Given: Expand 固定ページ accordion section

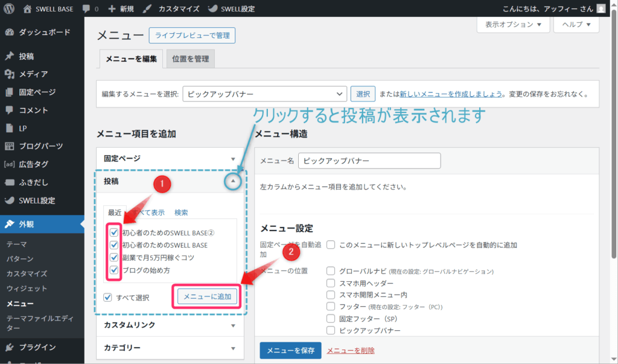Looking at the screenshot, I should click(x=170, y=159).
